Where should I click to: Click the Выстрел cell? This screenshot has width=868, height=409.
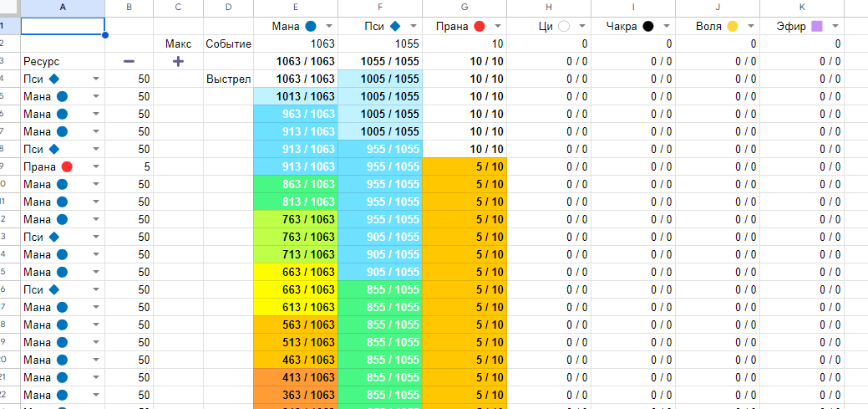(x=229, y=79)
